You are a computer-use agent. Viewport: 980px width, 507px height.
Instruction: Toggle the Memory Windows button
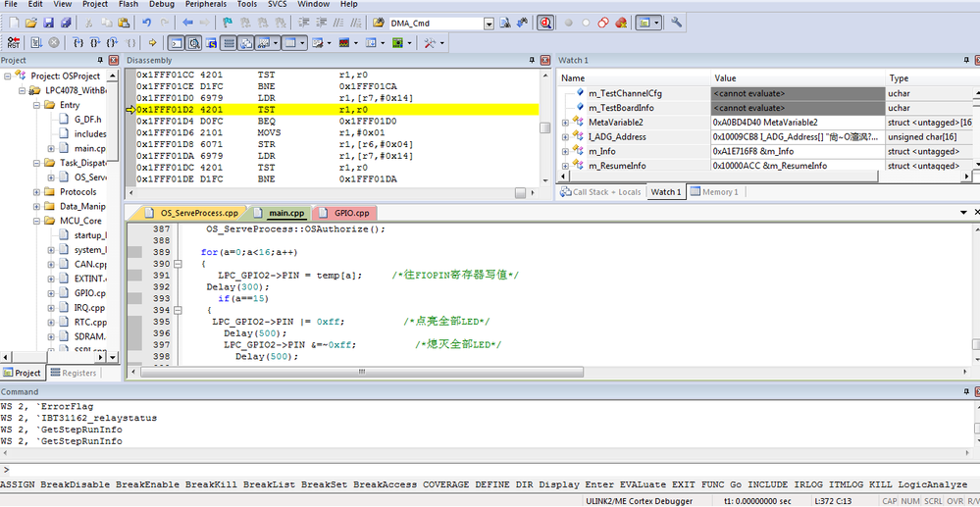coord(290,43)
